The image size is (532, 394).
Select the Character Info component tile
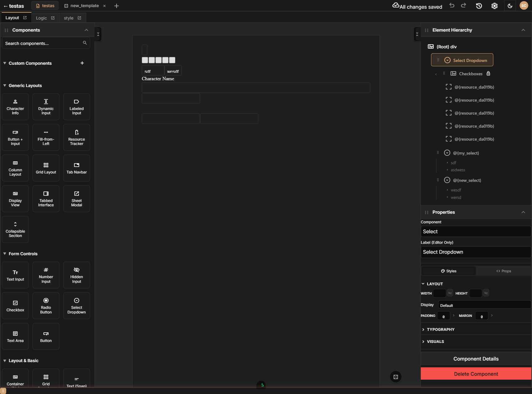(x=15, y=107)
